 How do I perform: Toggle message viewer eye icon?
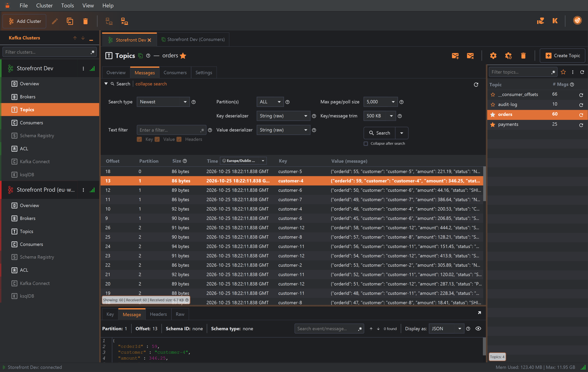point(478,328)
